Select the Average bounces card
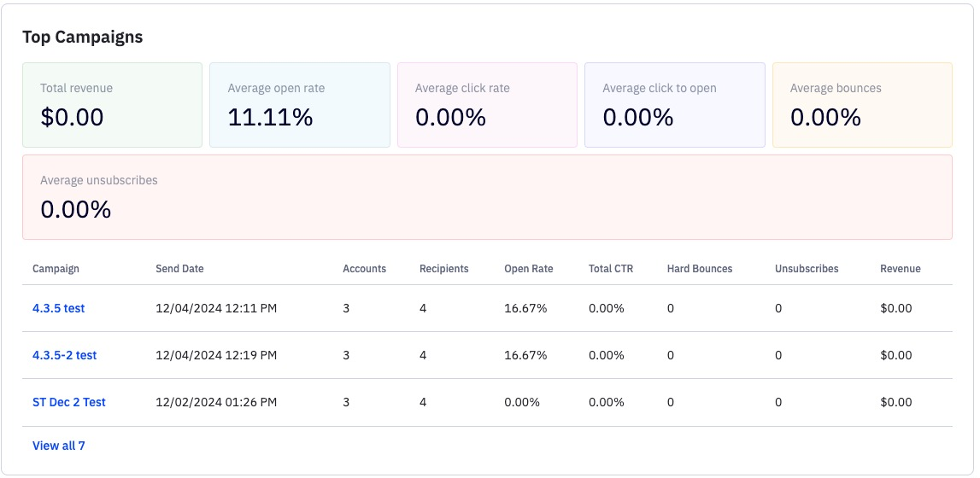The image size is (980, 478). [861, 105]
